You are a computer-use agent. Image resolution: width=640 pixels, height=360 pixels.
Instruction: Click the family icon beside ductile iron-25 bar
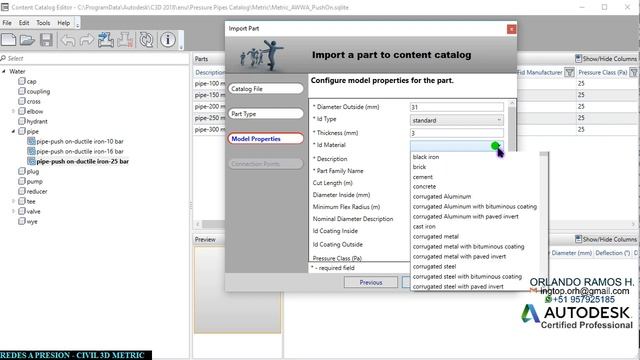pos(31,161)
